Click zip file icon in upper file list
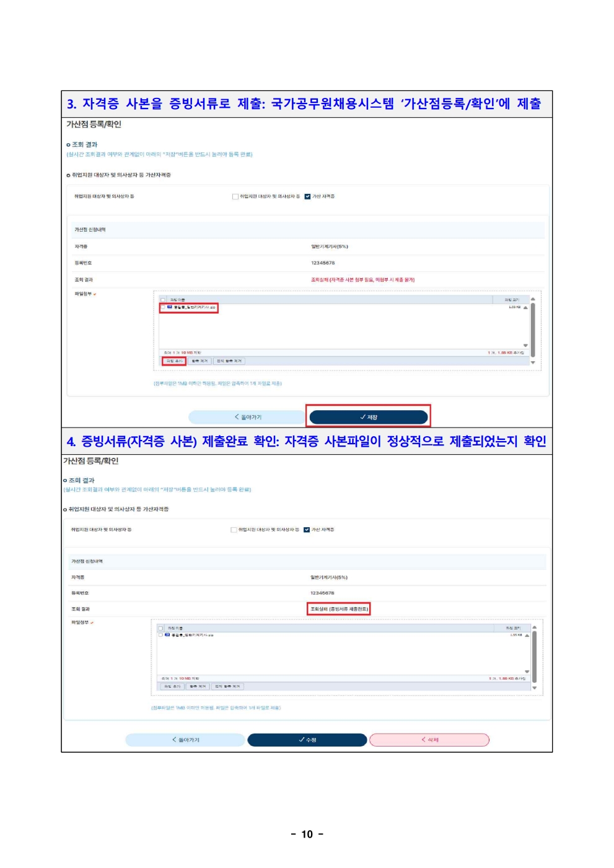 coord(170,307)
